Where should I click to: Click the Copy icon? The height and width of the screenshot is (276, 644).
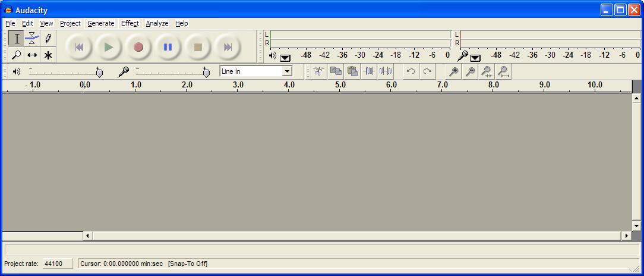point(336,71)
